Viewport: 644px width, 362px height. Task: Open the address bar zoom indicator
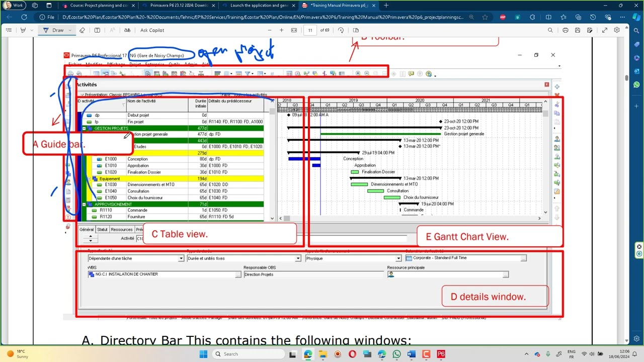pos(472,17)
